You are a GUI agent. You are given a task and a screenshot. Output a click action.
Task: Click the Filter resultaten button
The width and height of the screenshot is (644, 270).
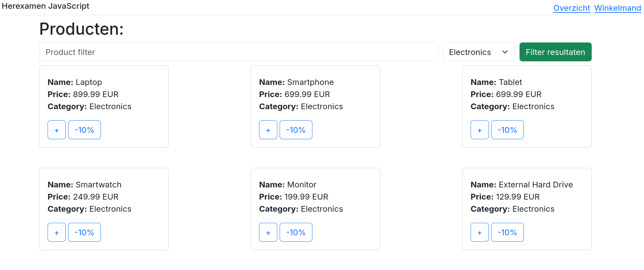[555, 52]
